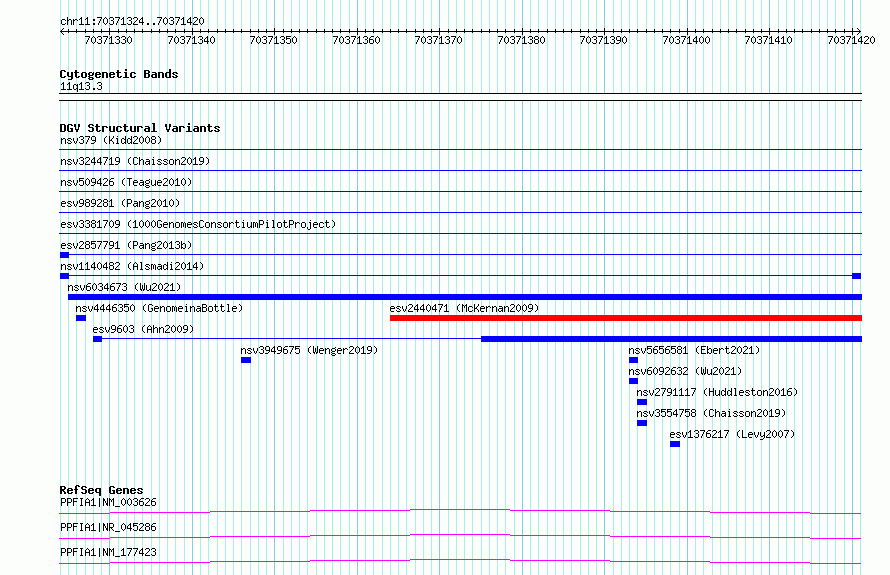Open the nsv3244719 Chaisson2019 variant label
Screen dimensions: 890x575
(135, 161)
